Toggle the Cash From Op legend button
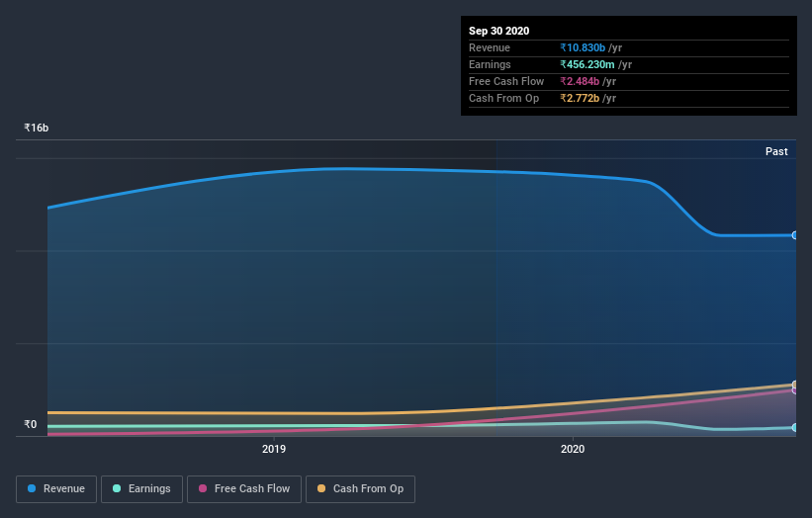The width and height of the screenshot is (812, 518). tap(360, 489)
